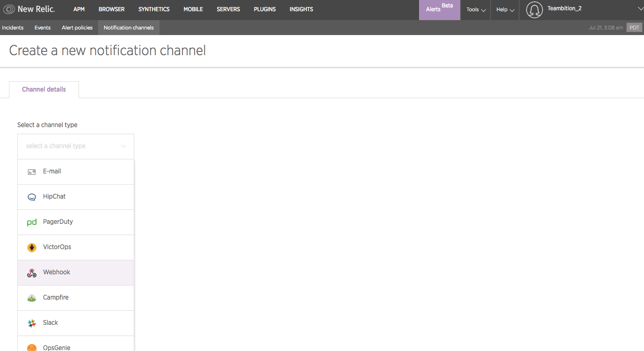Click the Slack hashtag icon
The image size is (644, 351).
[x=32, y=323]
